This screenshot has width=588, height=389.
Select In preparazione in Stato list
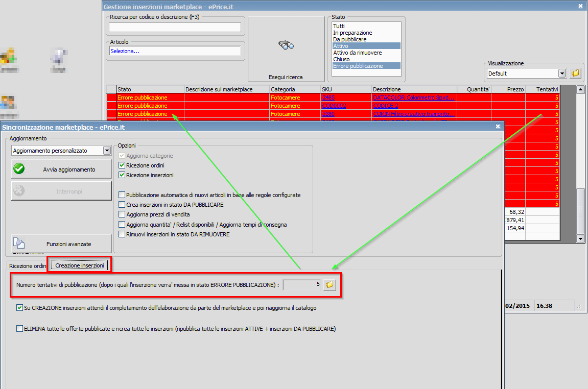coord(366,33)
